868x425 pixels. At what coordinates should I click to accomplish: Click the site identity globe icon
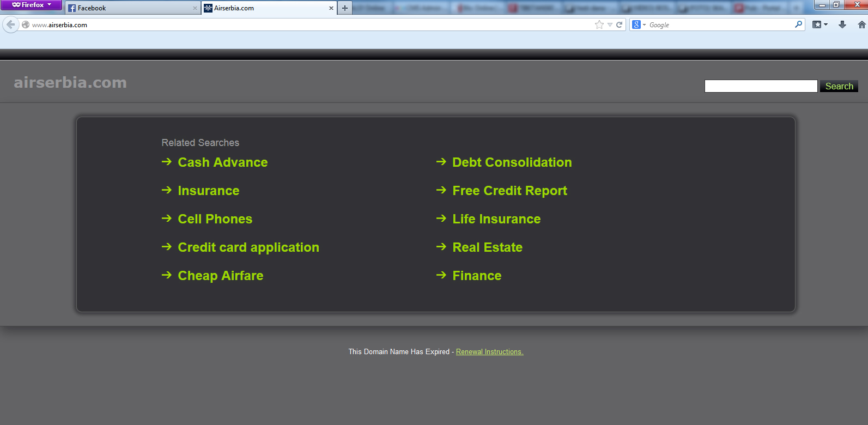point(26,25)
